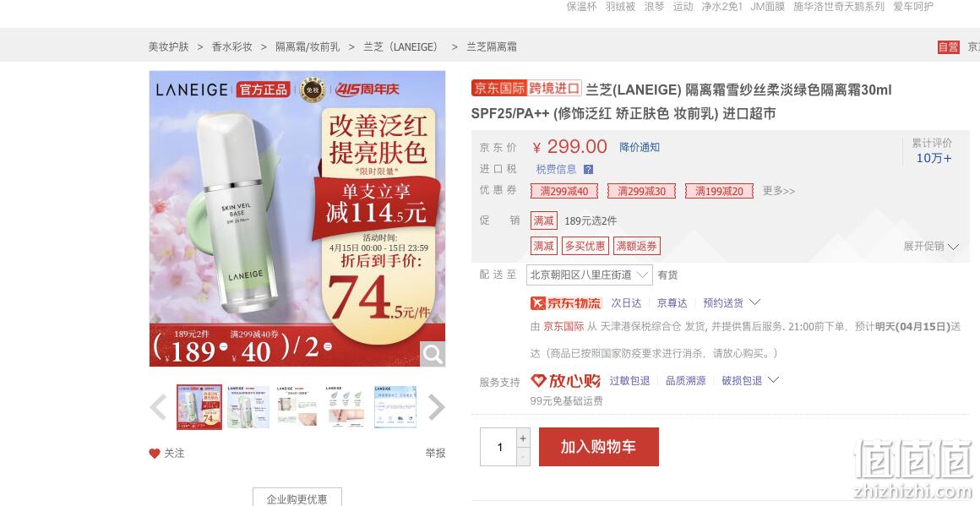
Task: Decrease quantity with minus stepper
Action: pyautogui.click(x=523, y=457)
